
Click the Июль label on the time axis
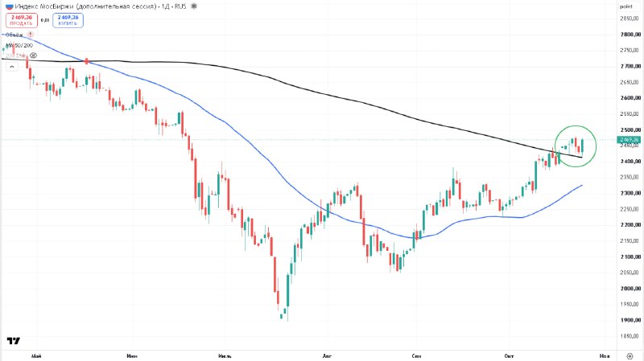click(x=225, y=355)
